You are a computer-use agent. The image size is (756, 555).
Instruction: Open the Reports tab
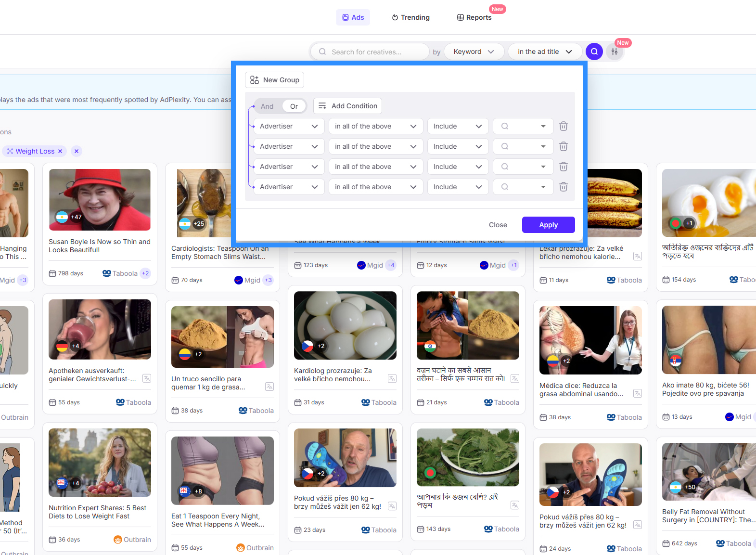coord(474,17)
